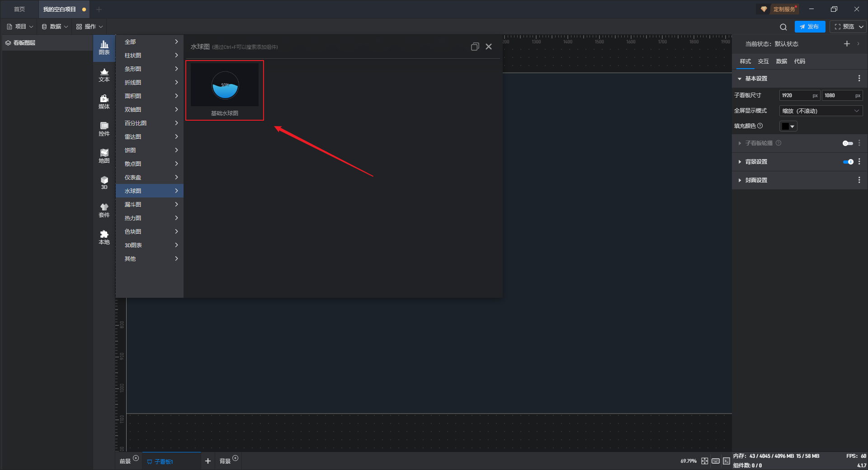Toggle the 背景设置 switch off
868x470 pixels.
pyautogui.click(x=848, y=162)
